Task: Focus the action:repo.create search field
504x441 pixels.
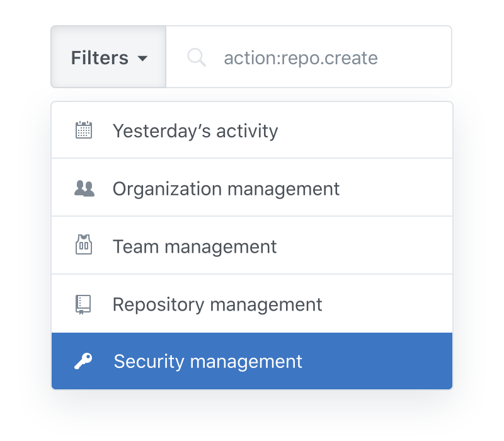Action: (309, 57)
